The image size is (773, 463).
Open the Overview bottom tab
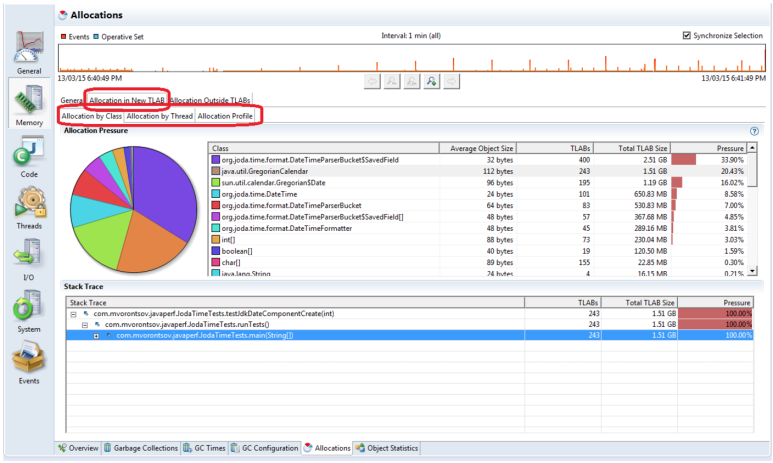[x=78, y=448]
